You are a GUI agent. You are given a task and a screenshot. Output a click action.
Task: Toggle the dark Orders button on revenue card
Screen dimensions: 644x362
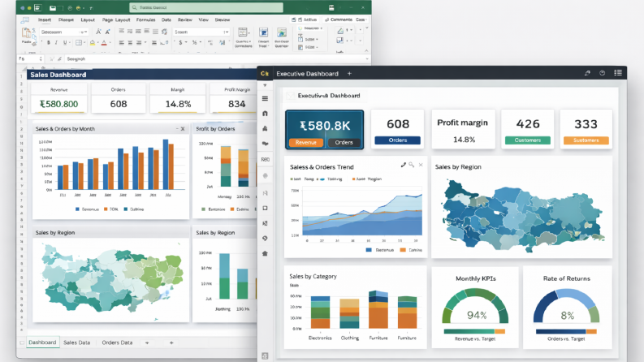point(344,142)
